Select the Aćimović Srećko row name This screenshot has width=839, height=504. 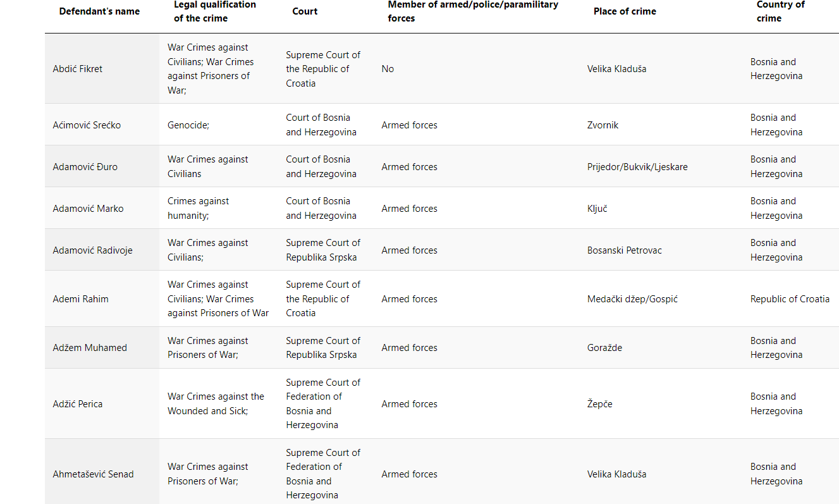click(x=87, y=125)
